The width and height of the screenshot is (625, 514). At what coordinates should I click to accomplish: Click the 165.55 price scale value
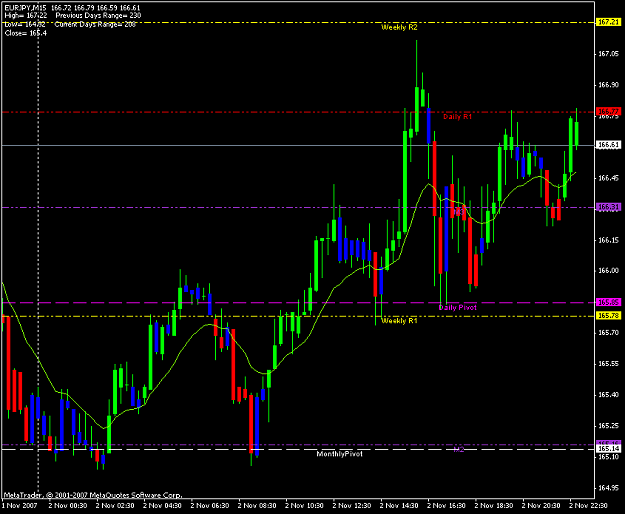pyautogui.click(x=609, y=364)
